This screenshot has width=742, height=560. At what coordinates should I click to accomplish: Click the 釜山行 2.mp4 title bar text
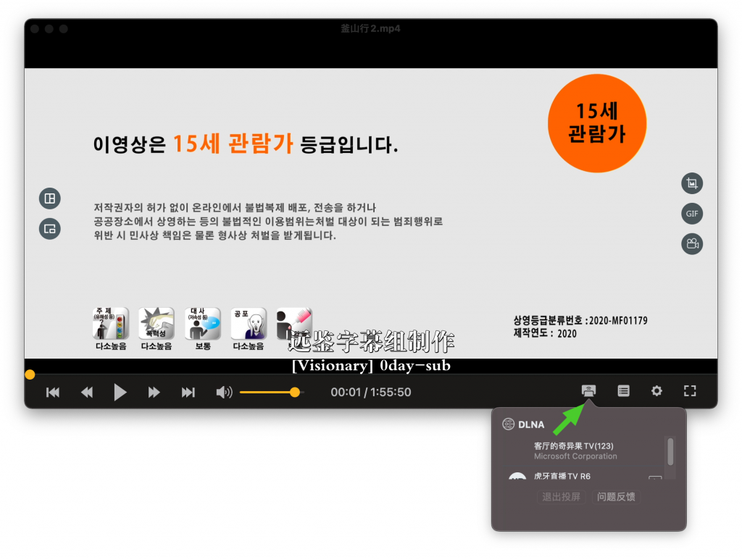pos(370,28)
